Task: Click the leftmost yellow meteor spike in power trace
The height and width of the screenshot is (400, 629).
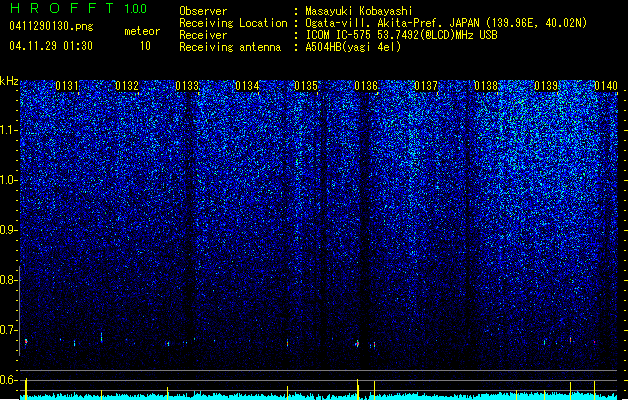Action: pyautogui.click(x=26, y=389)
